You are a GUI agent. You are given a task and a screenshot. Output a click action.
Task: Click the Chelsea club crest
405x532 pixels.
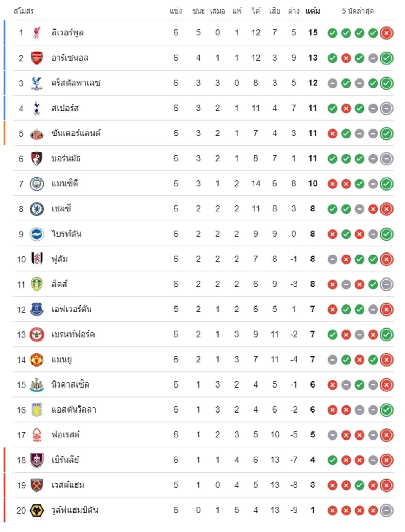[x=37, y=209]
